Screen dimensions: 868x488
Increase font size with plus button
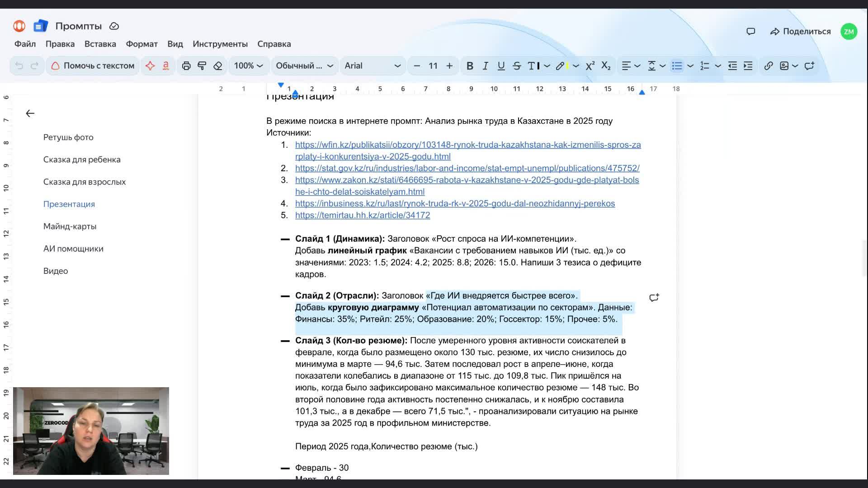tap(449, 66)
